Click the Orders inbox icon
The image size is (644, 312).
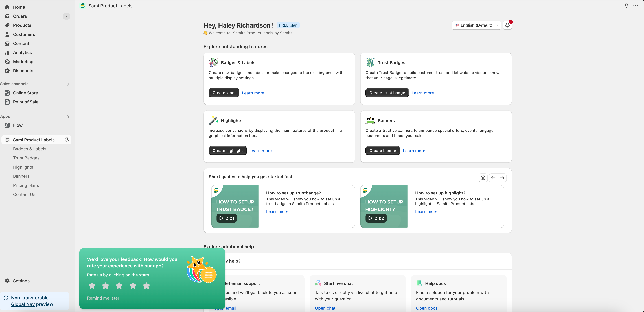7,16
